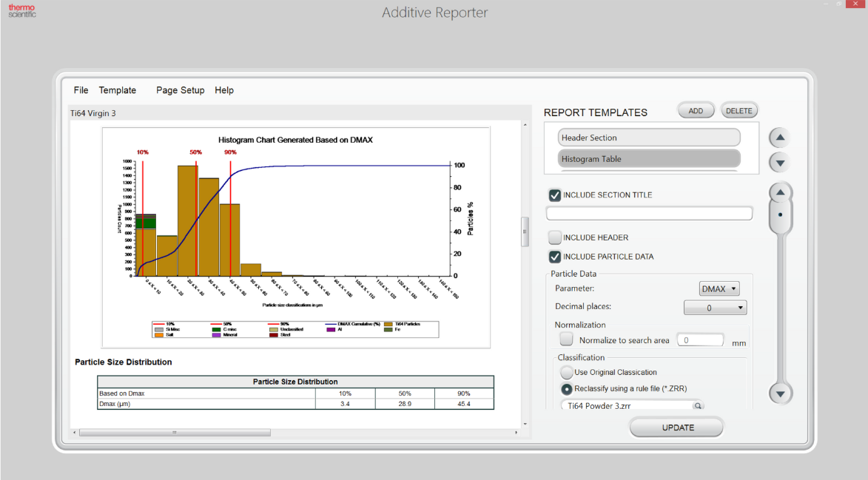Select Use Original Classification radio button
Viewport: 868px width, 480px height.
566,372
